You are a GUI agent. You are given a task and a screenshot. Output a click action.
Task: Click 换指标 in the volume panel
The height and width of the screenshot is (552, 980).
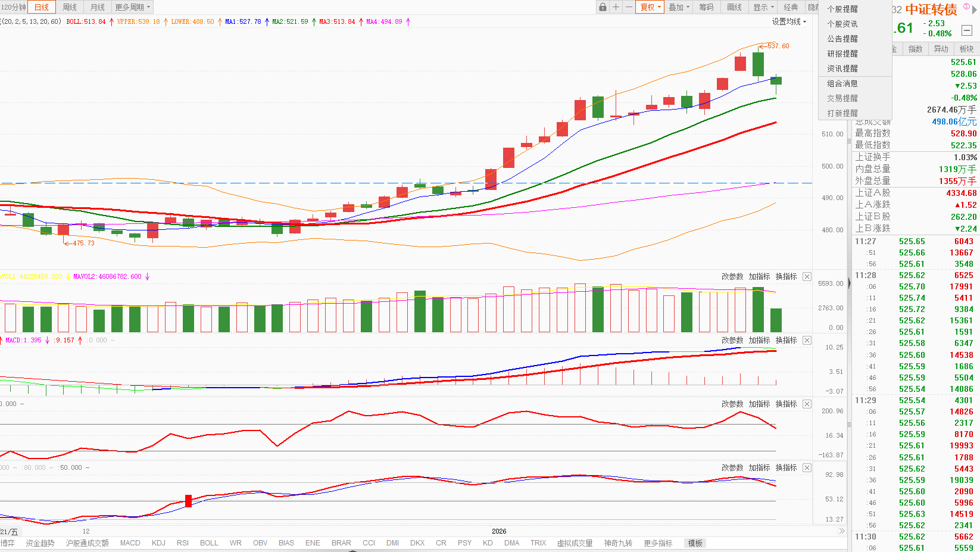[x=786, y=276]
